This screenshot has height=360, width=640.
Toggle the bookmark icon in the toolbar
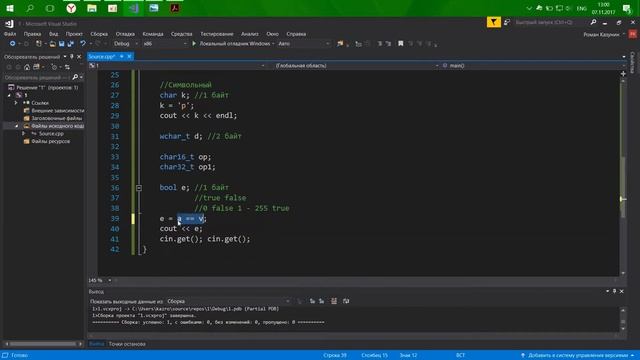click(401, 44)
